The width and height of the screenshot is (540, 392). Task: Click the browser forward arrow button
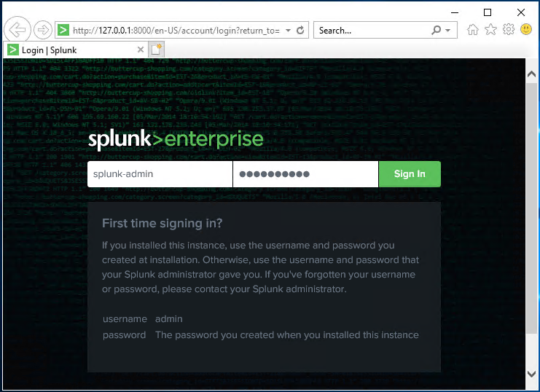tap(43, 30)
